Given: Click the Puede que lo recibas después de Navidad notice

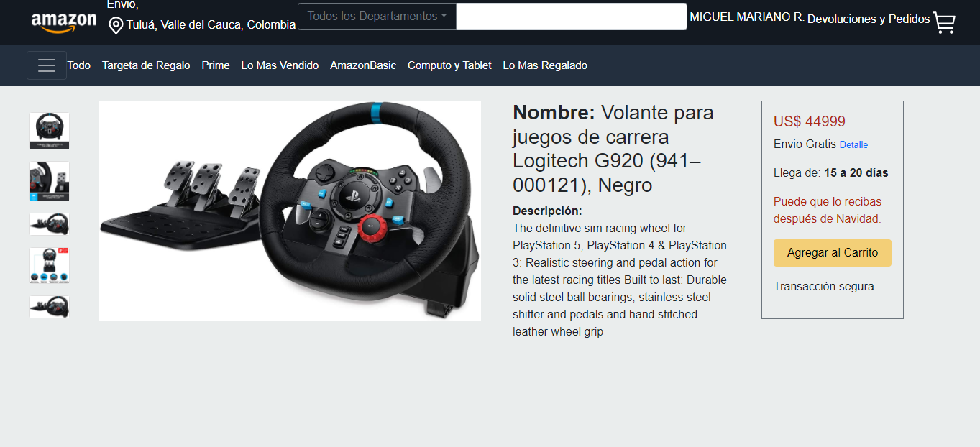Looking at the screenshot, I should pos(828,211).
